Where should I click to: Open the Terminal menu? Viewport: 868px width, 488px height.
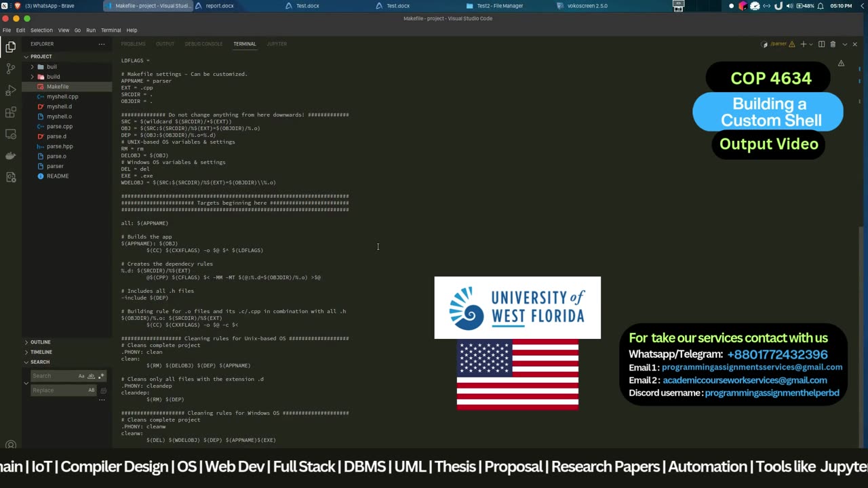coord(111,30)
